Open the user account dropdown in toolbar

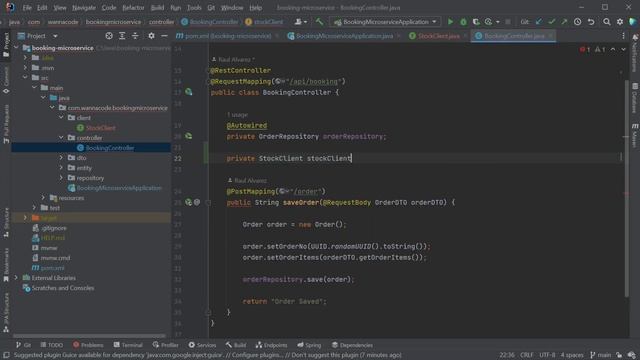tap(301, 22)
